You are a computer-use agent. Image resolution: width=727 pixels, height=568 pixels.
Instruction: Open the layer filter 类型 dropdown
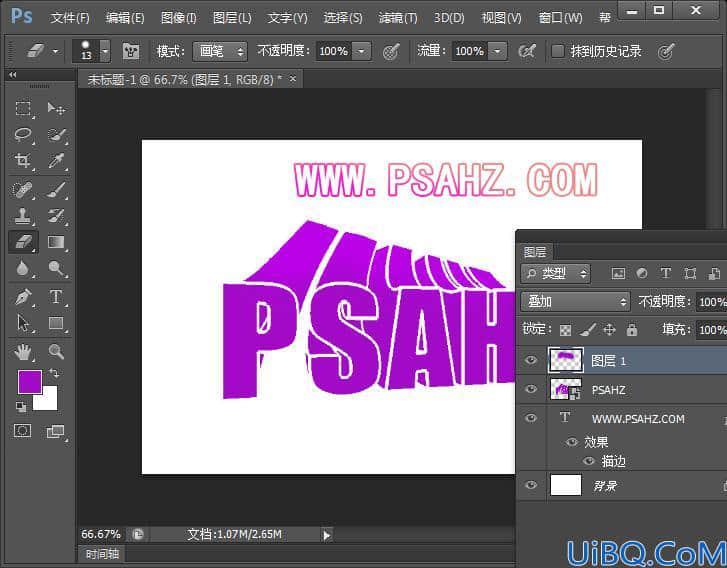coord(555,274)
